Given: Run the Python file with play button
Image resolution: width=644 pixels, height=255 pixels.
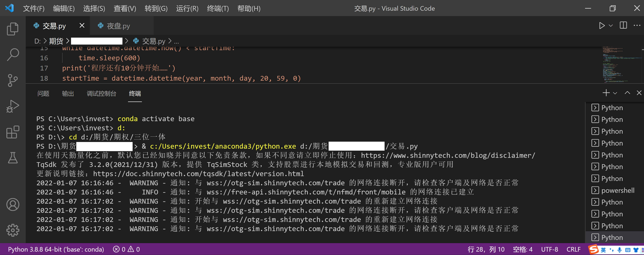Looking at the screenshot, I should point(602,26).
